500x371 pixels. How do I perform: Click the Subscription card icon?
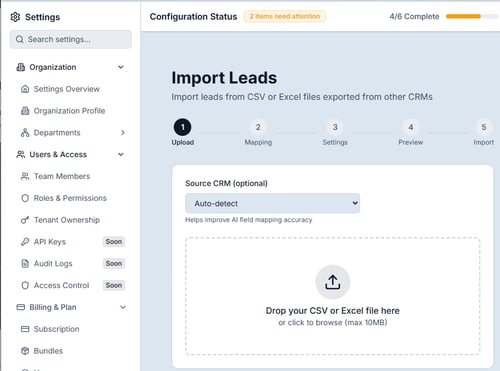[x=25, y=329]
